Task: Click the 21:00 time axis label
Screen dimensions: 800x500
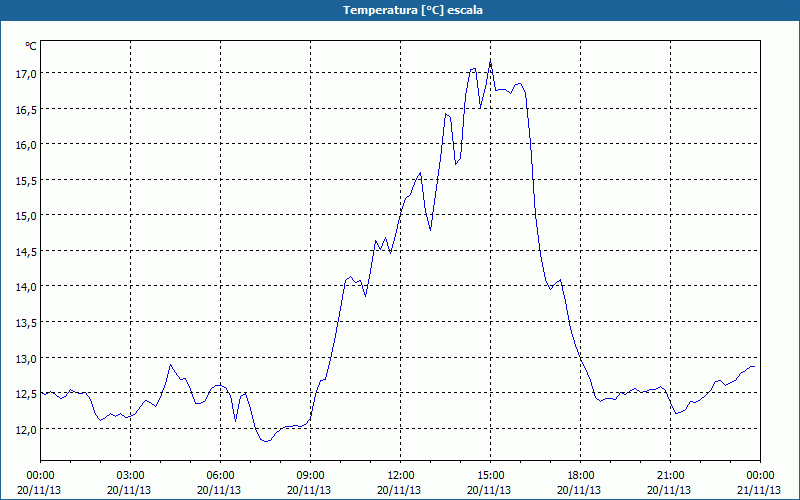Action: (x=670, y=476)
